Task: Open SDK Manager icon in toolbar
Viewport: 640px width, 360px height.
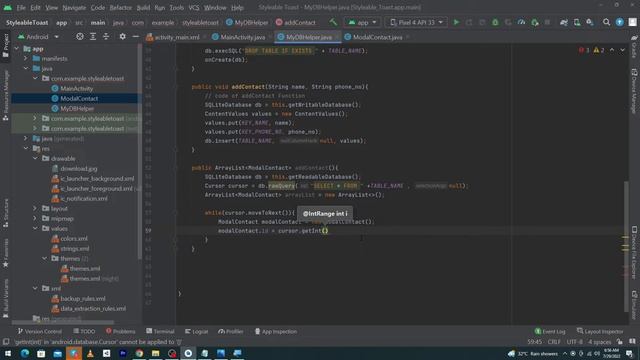Action: tap(590, 22)
